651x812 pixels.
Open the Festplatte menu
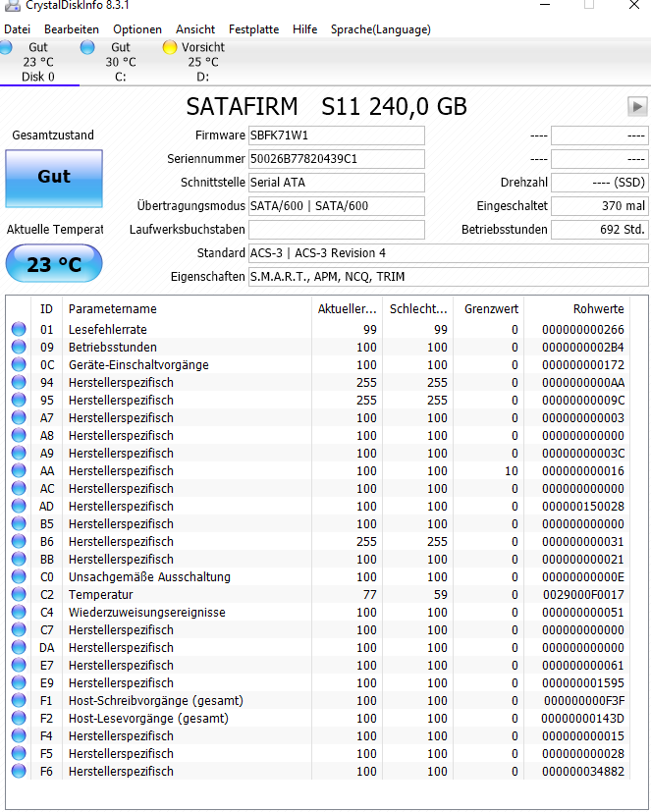click(253, 29)
